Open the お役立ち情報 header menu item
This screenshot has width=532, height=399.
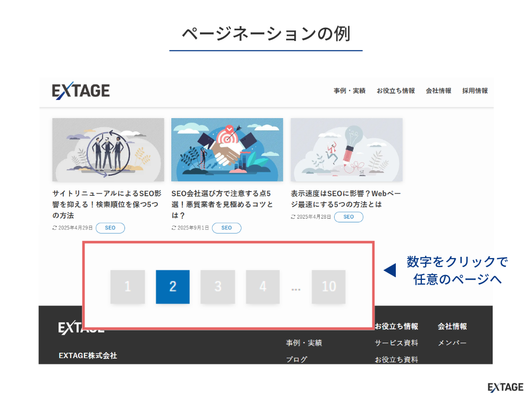[396, 91]
